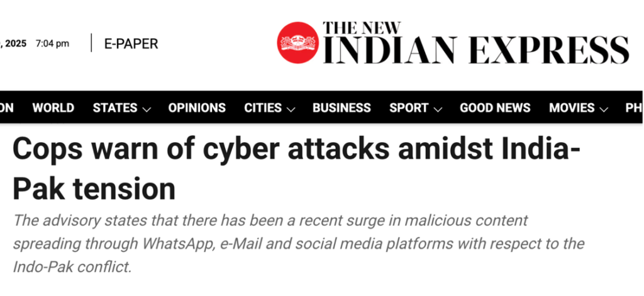Open the E-PAPER link

click(x=131, y=43)
